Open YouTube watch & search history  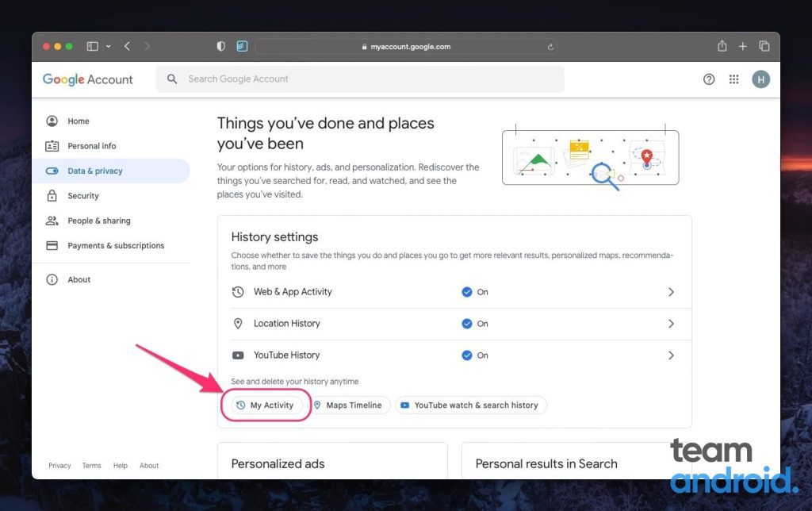(471, 405)
